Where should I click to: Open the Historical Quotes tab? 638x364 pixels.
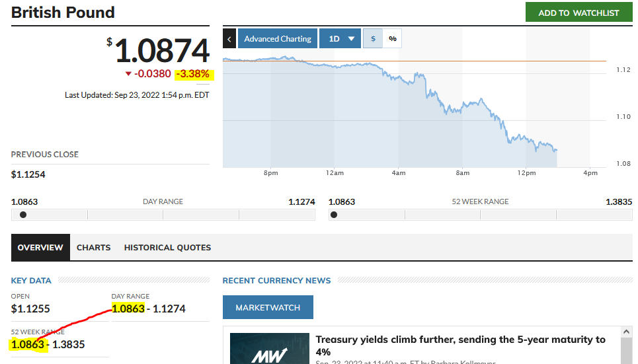tap(167, 248)
